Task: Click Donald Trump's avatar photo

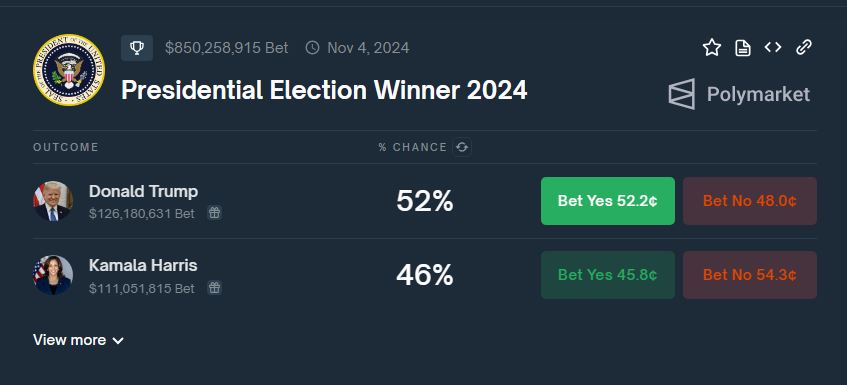Action: [52, 201]
